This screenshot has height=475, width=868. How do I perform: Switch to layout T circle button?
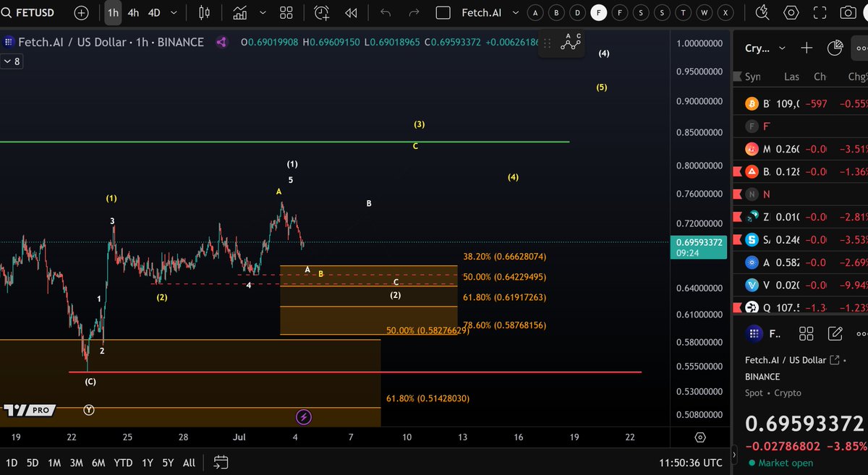click(x=684, y=12)
